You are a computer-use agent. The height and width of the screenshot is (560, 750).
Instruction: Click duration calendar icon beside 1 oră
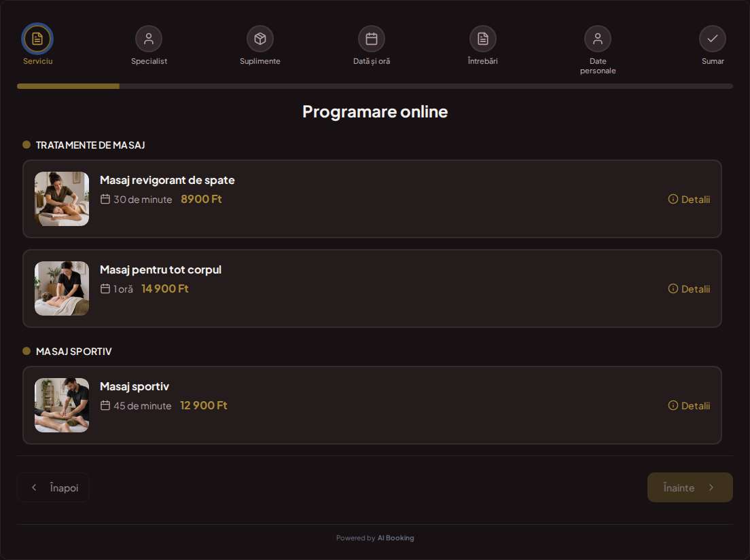point(105,288)
